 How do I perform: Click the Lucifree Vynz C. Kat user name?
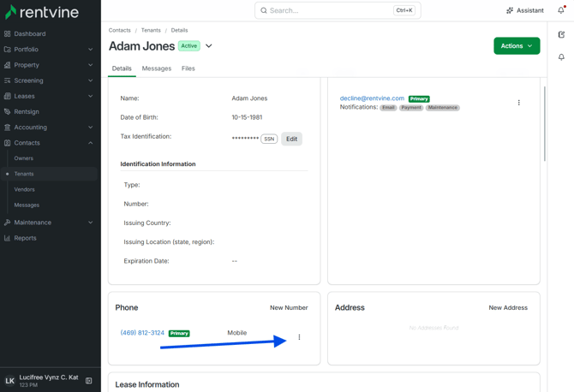click(x=49, y=377)
